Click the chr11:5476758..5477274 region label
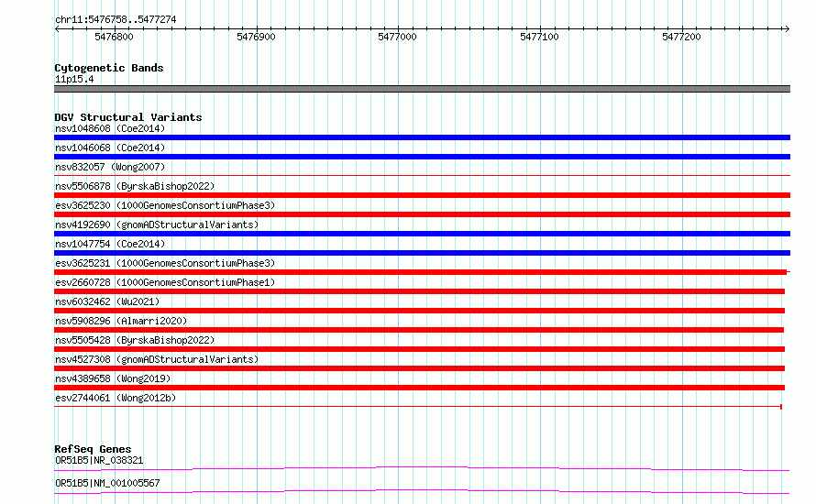816x504 pixels. click(x=116, y=19)
